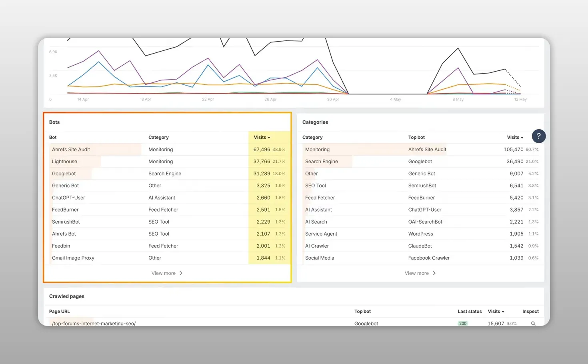Click the ClaudeBot top bot cell
This screenshot has height=364, width=588.
click(420, 246)
